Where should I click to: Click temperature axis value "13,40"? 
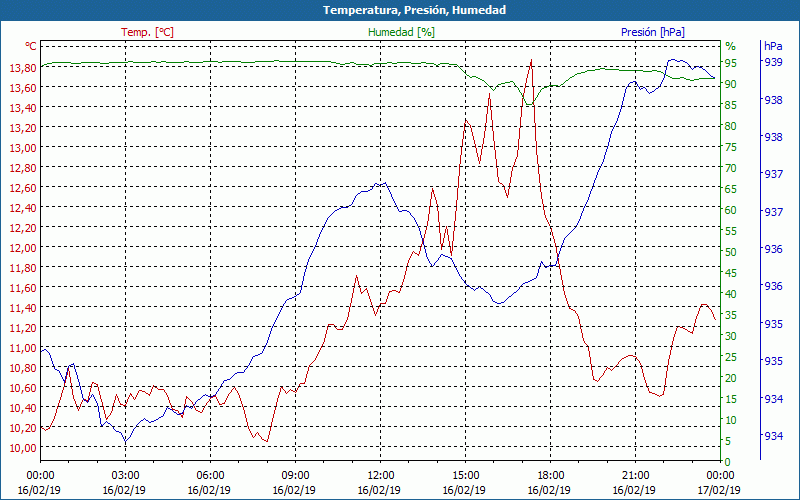tap(22, 108)
